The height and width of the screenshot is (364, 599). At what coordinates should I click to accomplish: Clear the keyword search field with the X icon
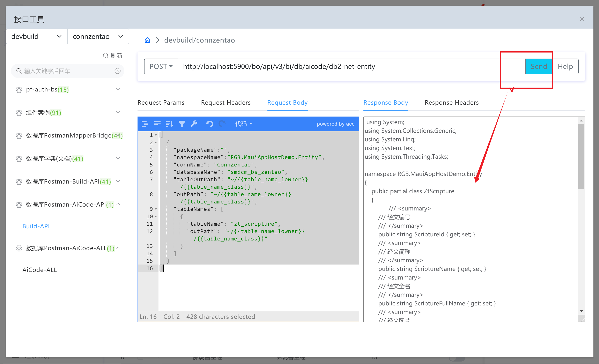click(118, 71)
